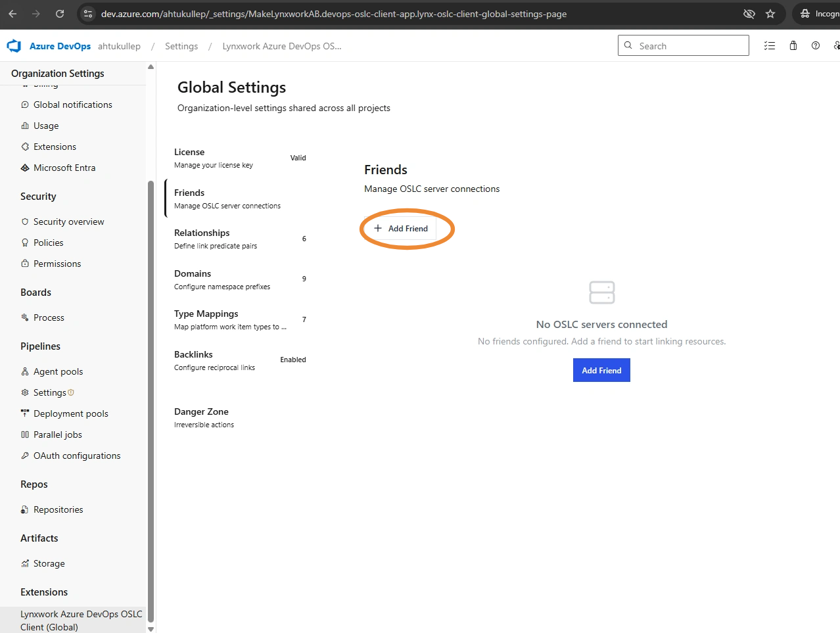Open Settings breadcrumb link
The height and width of the screenshot is (633, 840).
181,46
